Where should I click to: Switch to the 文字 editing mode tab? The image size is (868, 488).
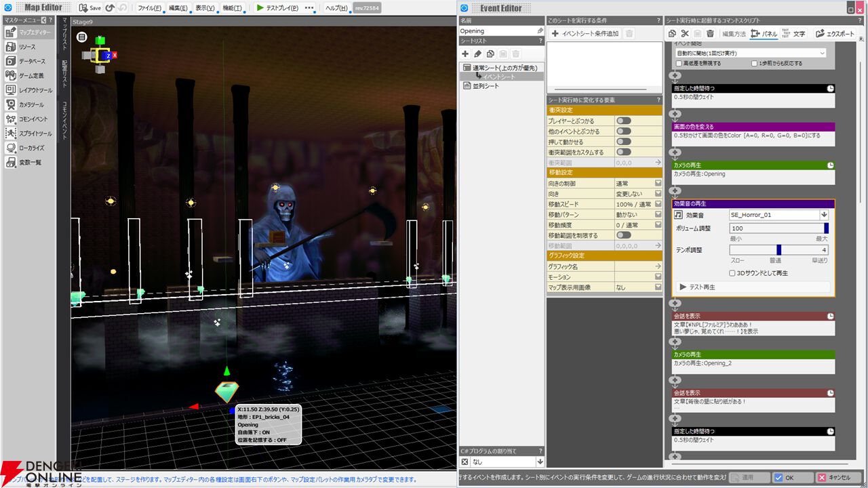tap(793, 33)
